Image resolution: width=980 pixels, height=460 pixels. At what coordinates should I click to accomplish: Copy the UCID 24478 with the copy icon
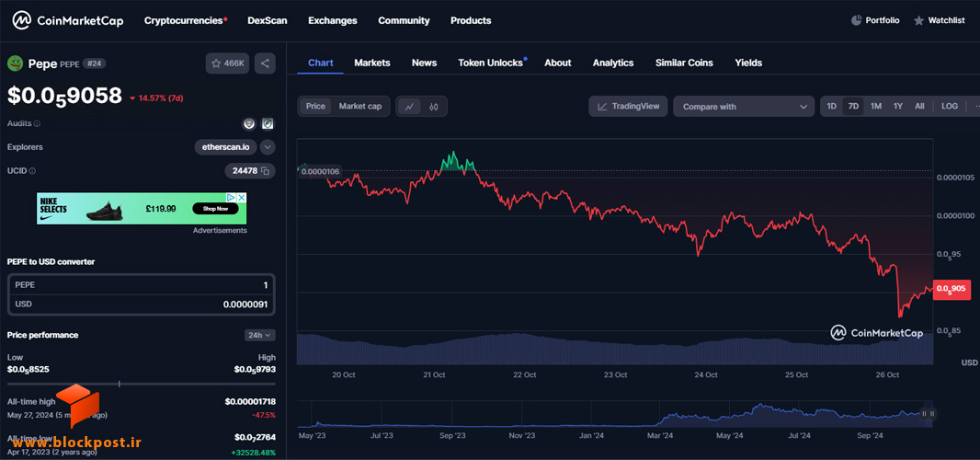pyautogui.click(x=266, y=171)
